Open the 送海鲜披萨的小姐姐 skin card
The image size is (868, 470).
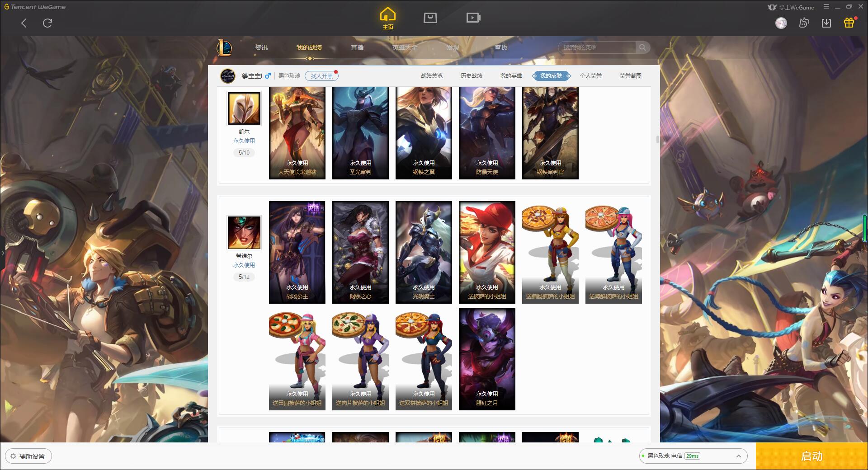tap(613, 252)
